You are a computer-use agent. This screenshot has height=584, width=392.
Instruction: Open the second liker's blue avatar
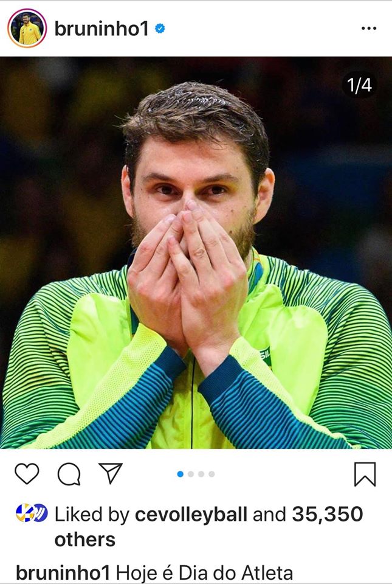click(40, 512)
